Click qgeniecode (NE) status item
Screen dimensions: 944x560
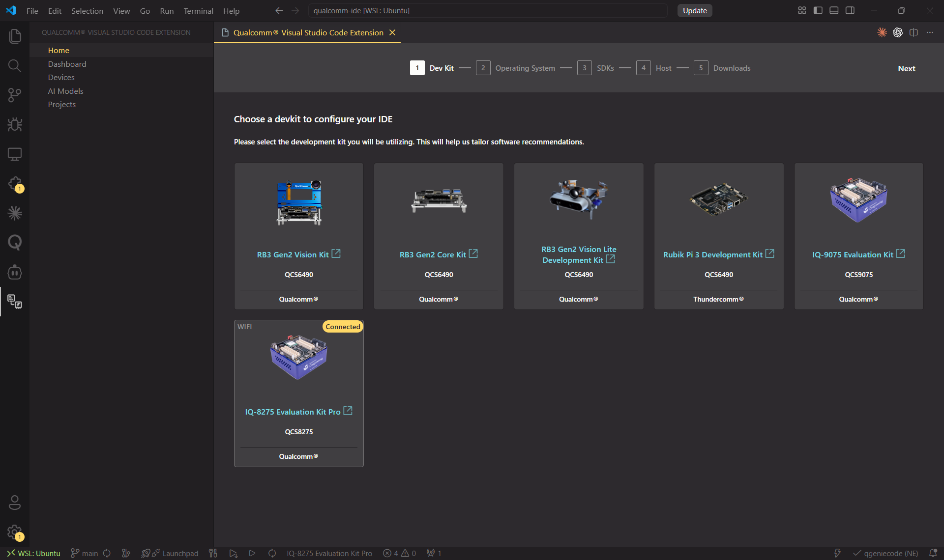click(x=885, y=553)
